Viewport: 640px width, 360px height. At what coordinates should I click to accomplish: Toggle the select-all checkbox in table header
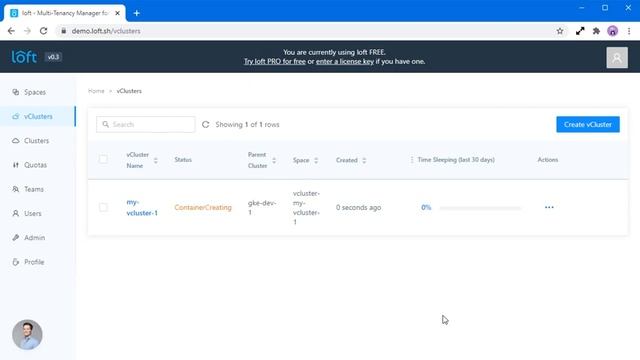(103, 159)
